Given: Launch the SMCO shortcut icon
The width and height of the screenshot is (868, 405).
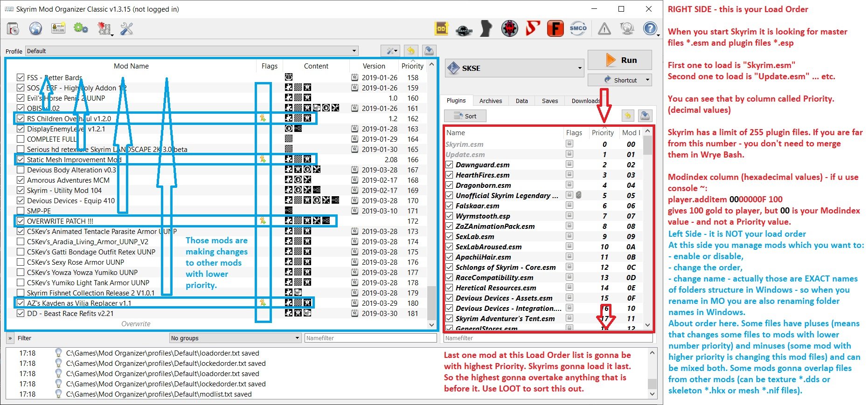Looking at the screenshot, I should pyautogui.click(x=578, y=29).
